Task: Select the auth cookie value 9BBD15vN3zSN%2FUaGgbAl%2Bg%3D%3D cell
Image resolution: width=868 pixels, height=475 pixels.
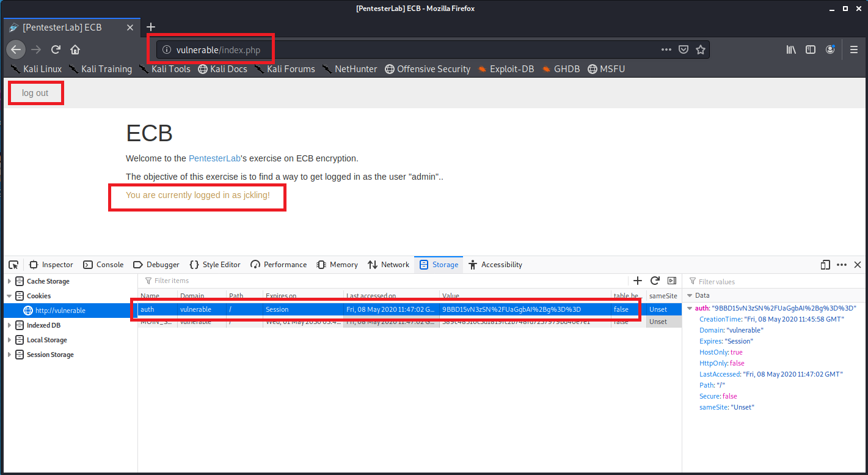Action: [525, 309]
